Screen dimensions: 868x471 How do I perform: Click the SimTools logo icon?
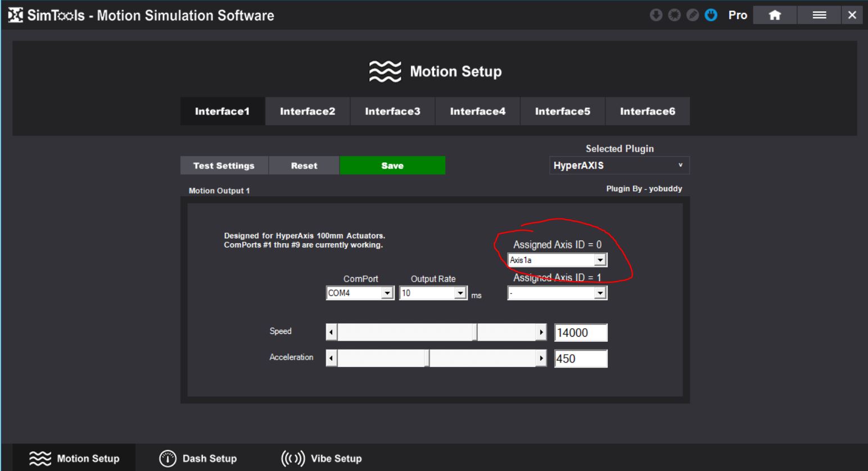(16, 15)
